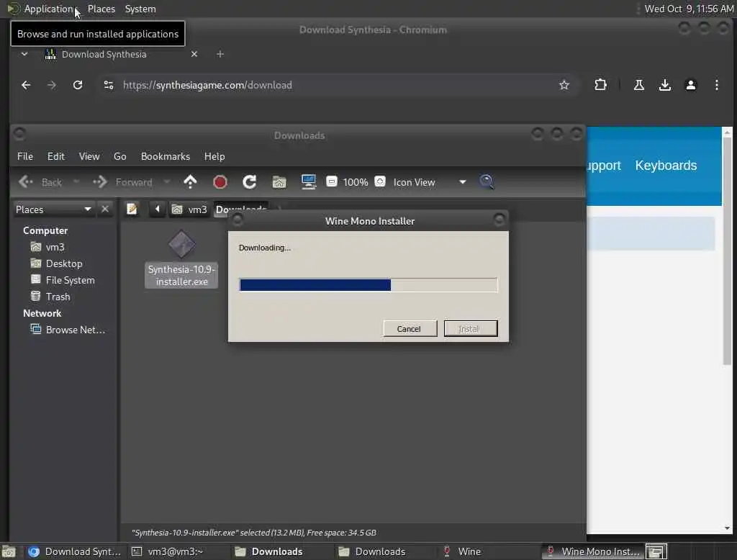This screenshot has height=560, width=737.
Task: Open the Places sidebar selector dropdown
Action: 53,209
